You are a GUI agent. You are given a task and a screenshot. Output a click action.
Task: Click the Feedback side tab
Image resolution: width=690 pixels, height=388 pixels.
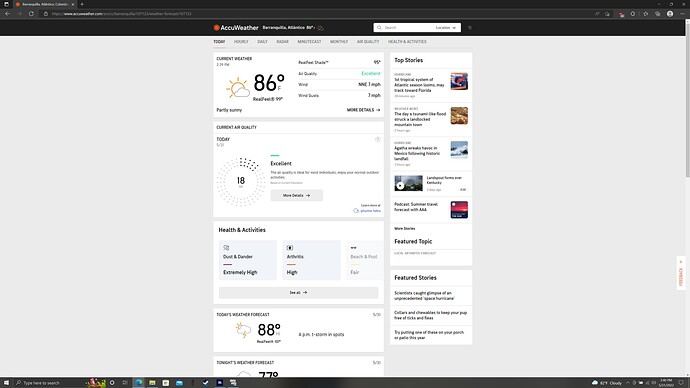click(x=681, y=273)
